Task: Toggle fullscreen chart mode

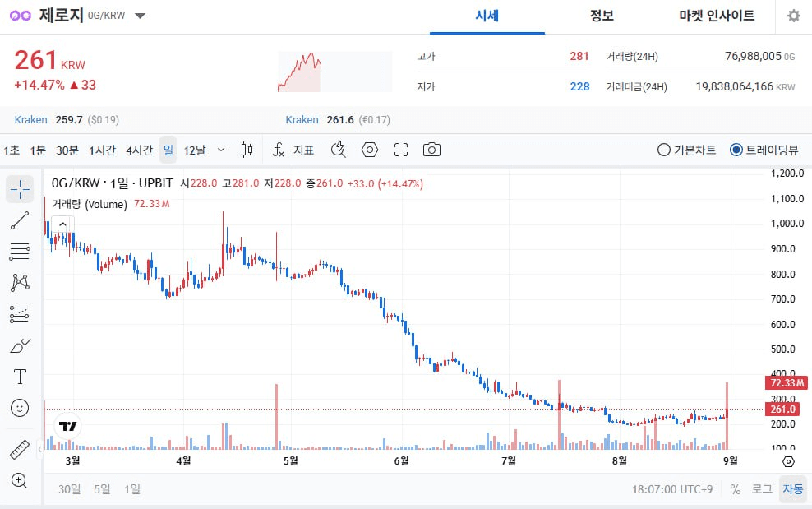Action: tap(401, 150)
